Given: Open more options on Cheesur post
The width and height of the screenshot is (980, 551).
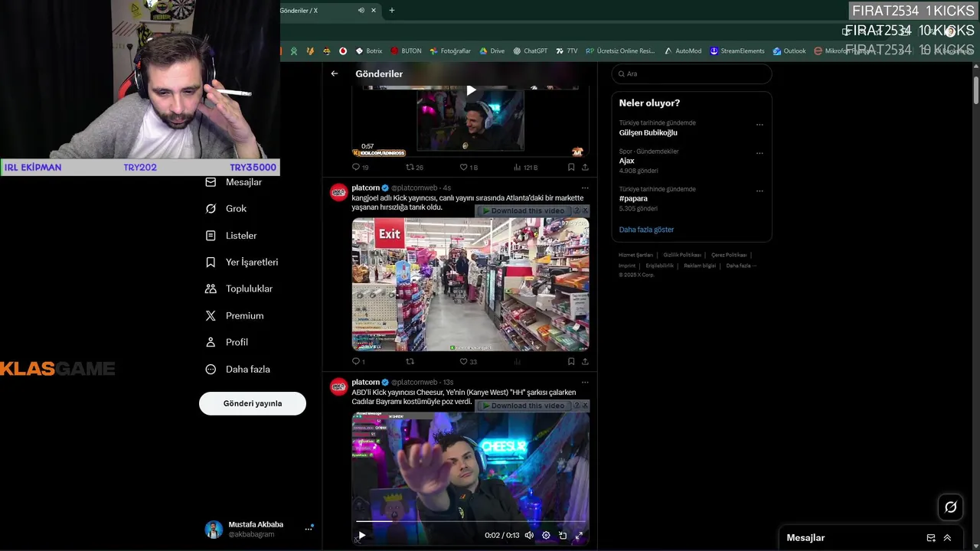Looking at the screenshot, I should [585, 382].
